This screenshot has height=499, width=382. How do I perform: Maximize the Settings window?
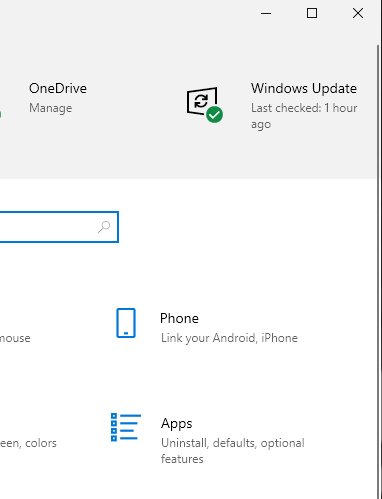point(312,13)
